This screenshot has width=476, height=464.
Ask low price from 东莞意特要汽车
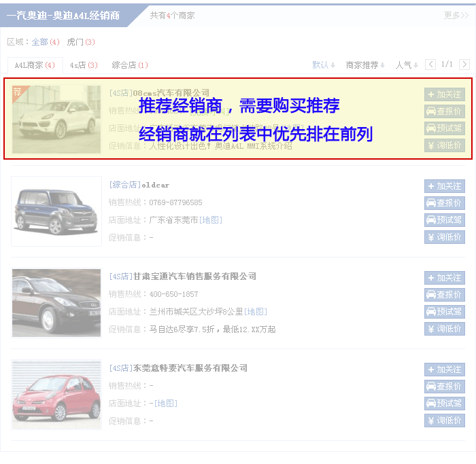[444, 421]
